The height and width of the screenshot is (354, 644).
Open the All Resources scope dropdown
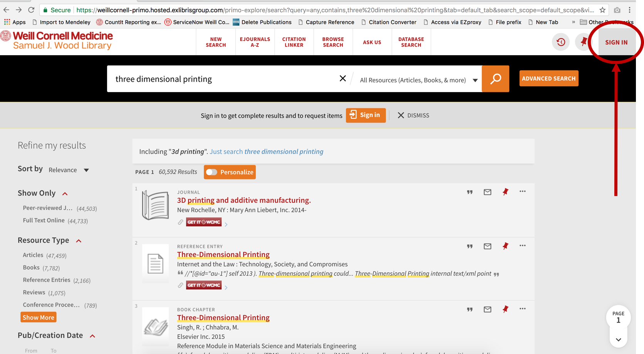[419, 80]
